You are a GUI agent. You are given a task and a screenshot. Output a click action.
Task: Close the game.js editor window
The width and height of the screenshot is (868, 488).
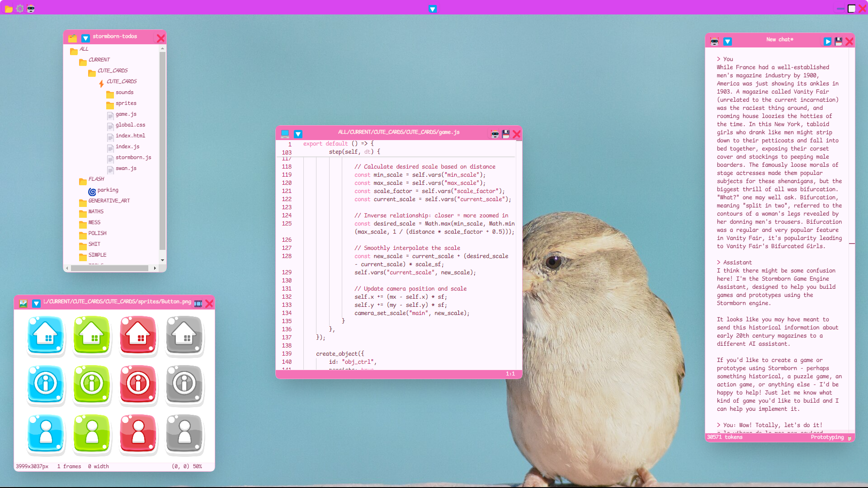click(x=517, y=134)
